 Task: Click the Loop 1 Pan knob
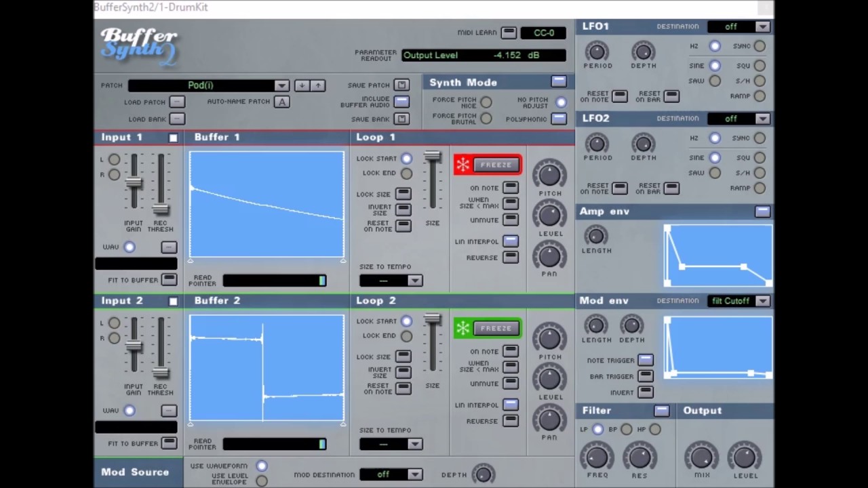[x=549, y=255]
